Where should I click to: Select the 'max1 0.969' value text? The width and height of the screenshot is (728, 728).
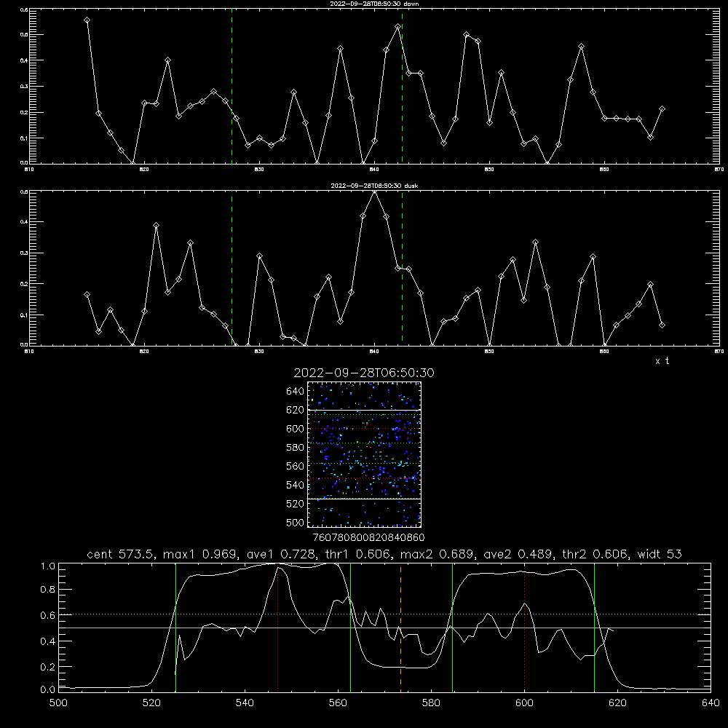point(199,554)
